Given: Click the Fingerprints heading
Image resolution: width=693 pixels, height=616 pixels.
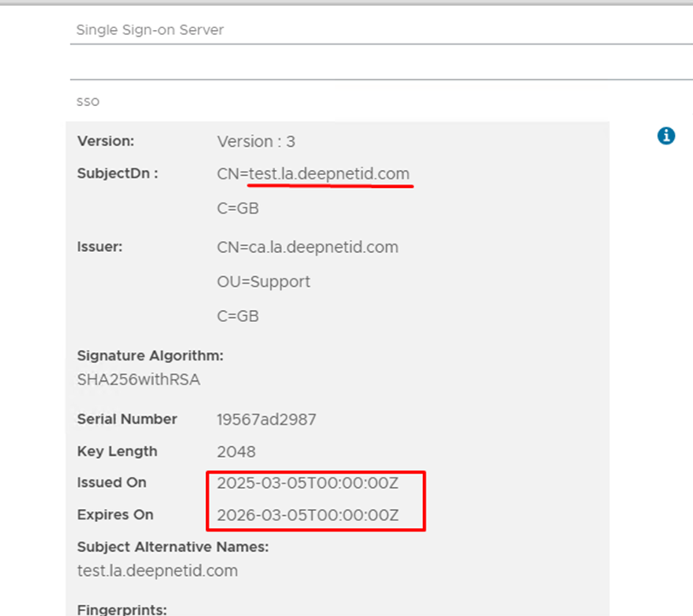Looking at the screenshot, I should [x=121, y=610].
